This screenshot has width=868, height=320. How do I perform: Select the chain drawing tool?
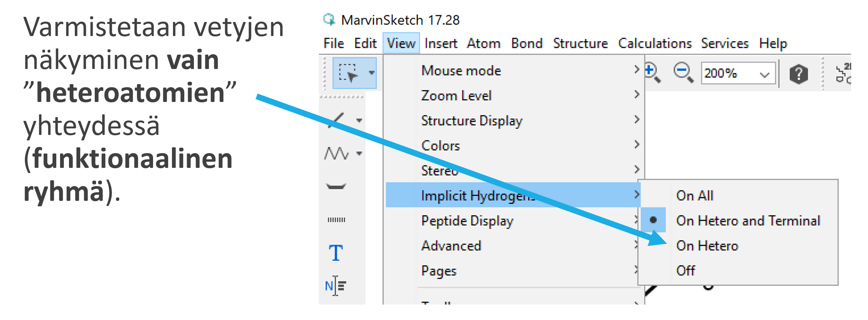(x=336, y=153)
